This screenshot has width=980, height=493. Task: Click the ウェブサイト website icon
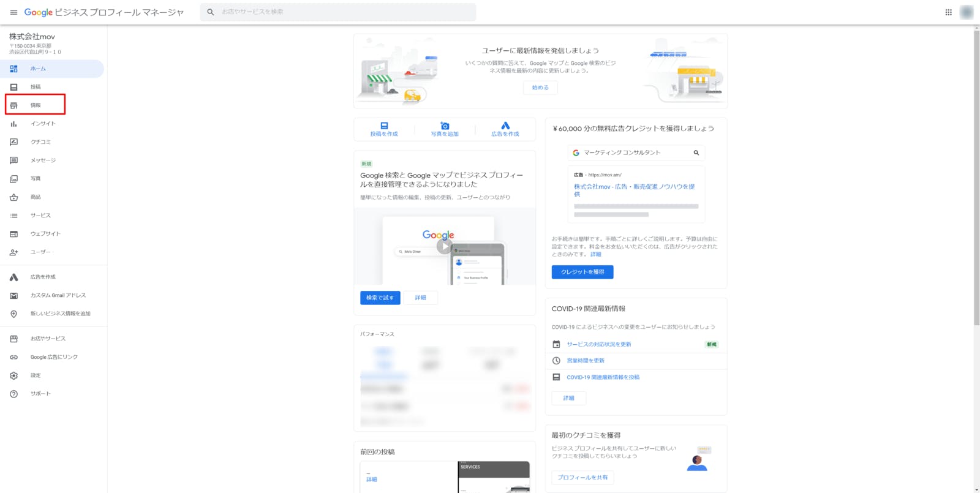[x=13, y=234]
